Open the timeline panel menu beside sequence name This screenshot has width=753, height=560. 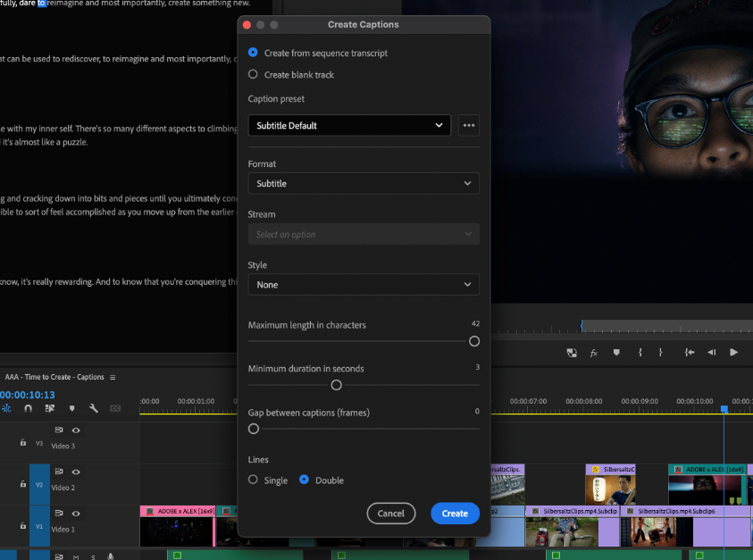tap(113, 378)
